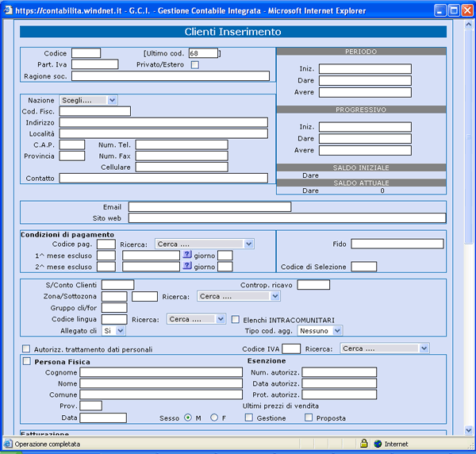Click the Prot. autorizz. input field

coord(339,394)
